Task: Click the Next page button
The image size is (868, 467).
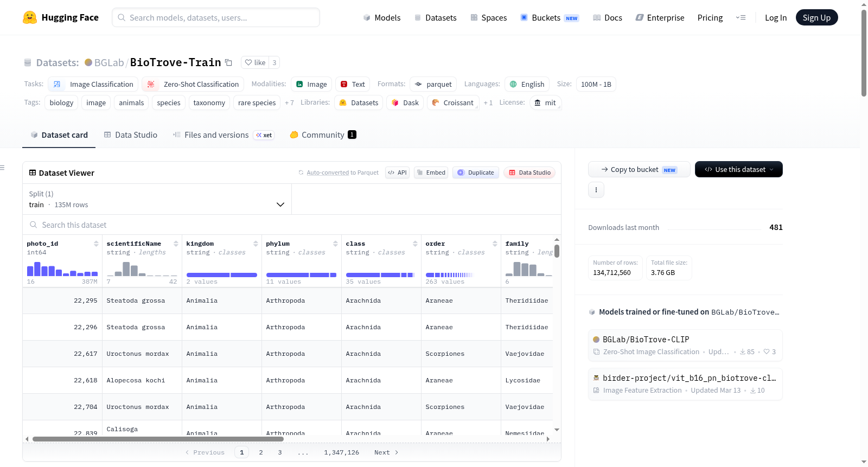Action: [386, 452]
